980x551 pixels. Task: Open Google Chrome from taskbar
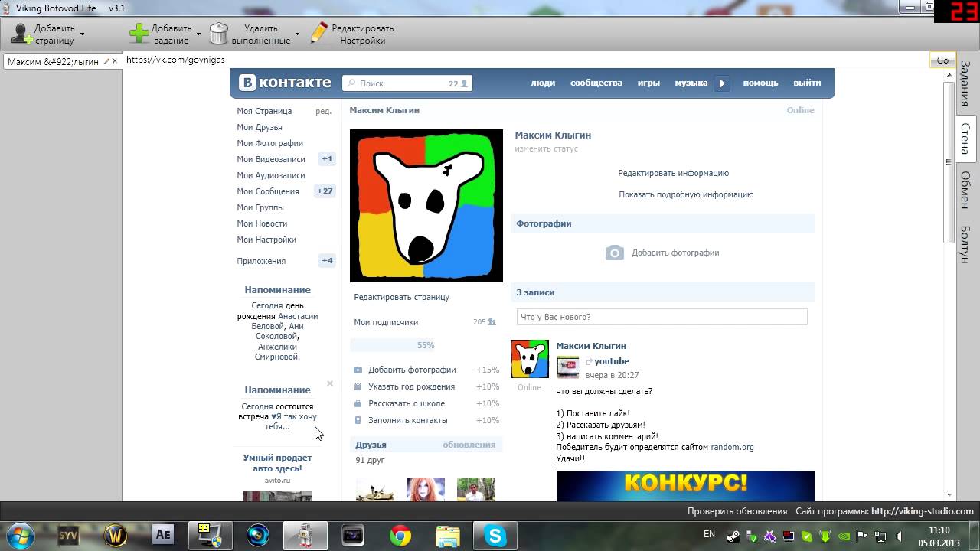point(400,536)
